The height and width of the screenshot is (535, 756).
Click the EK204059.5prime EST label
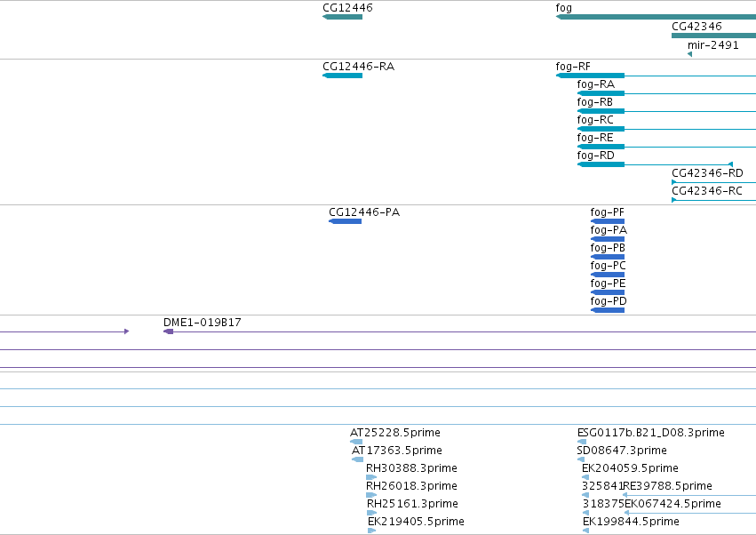(x=630, y=468)
